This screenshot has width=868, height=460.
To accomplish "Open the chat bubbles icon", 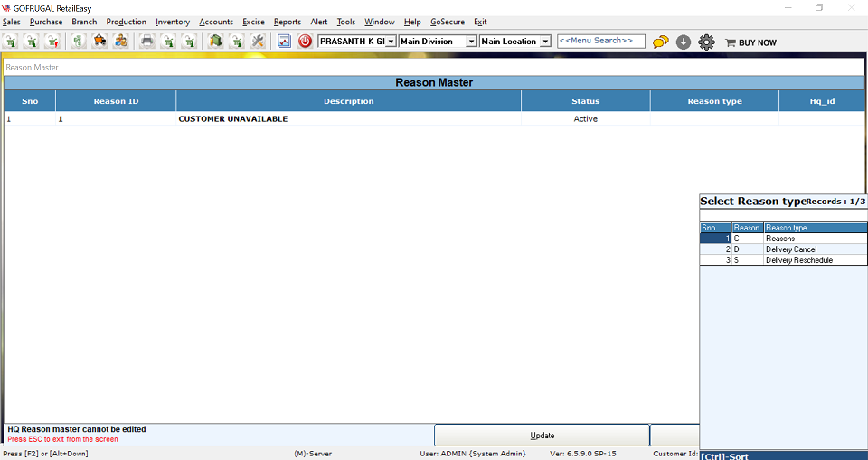I will click(661, 42).
